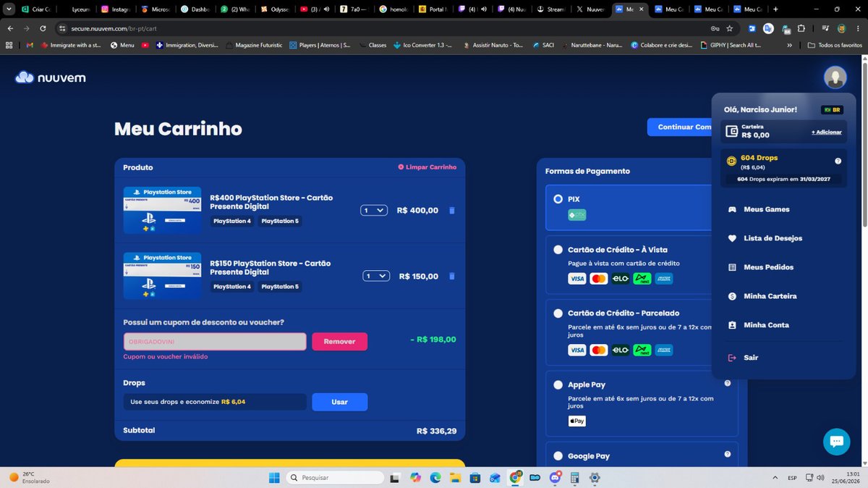This screenshot has width=868, height=488.
Task: Open Discord from the taskbar
Action: click(x=555, y=478)
